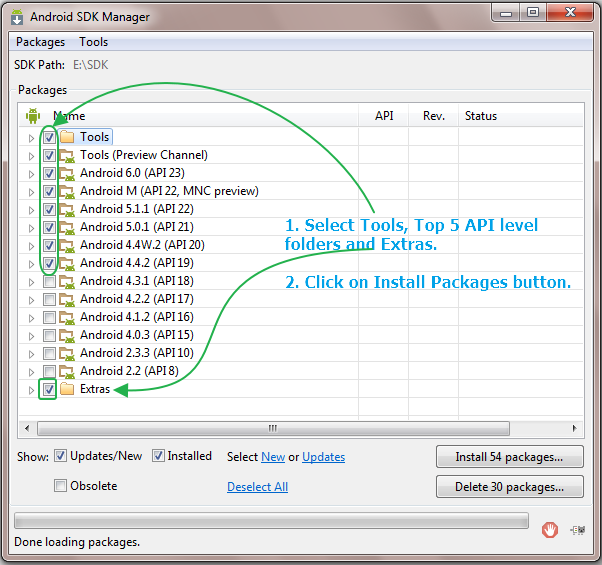Expand the Android 4.4W.2 (API 20) node
This screenshot has height=565, width=602.
31,246
